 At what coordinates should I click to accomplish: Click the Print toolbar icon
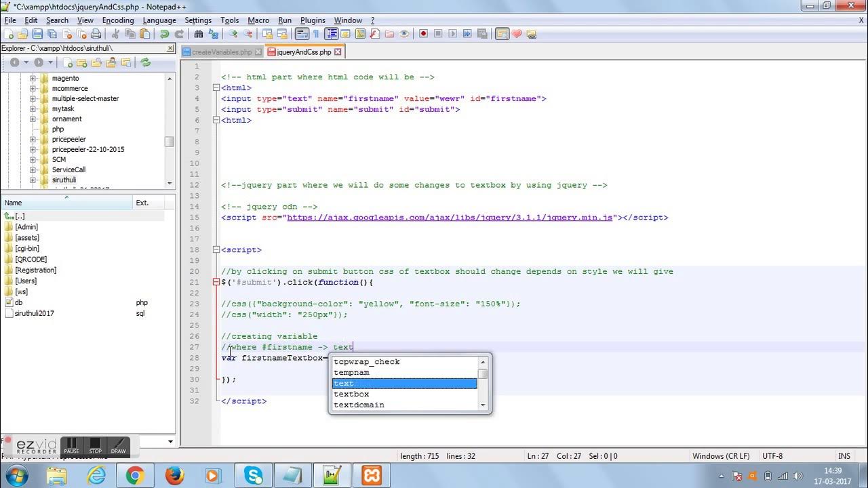coord(96,34)
